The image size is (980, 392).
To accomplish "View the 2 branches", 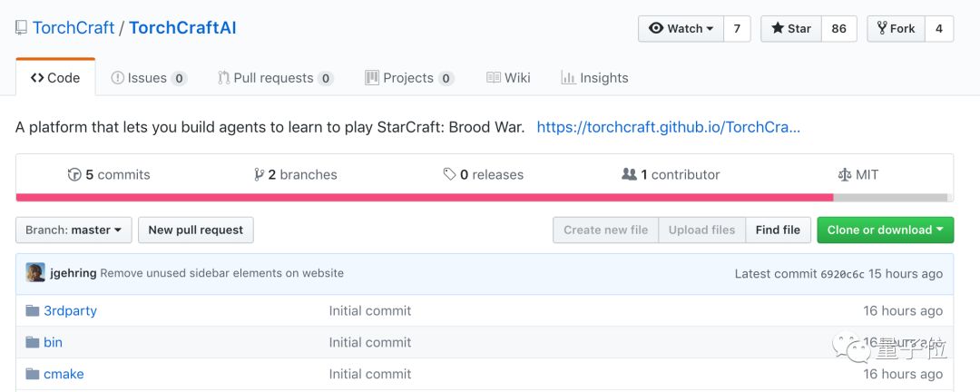I will pos(295,174).
